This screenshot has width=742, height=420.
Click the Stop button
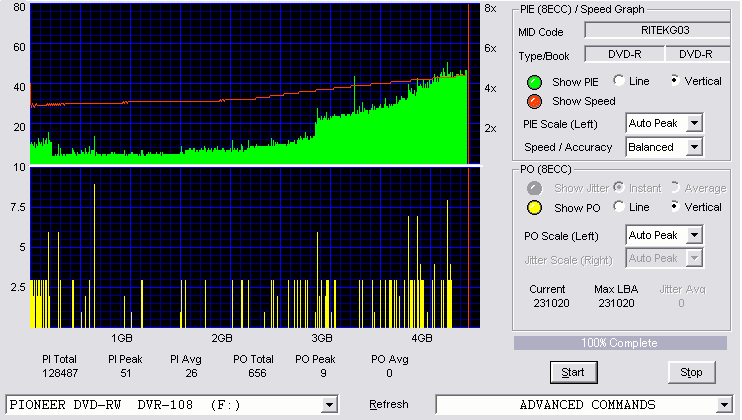click(691, 373)
